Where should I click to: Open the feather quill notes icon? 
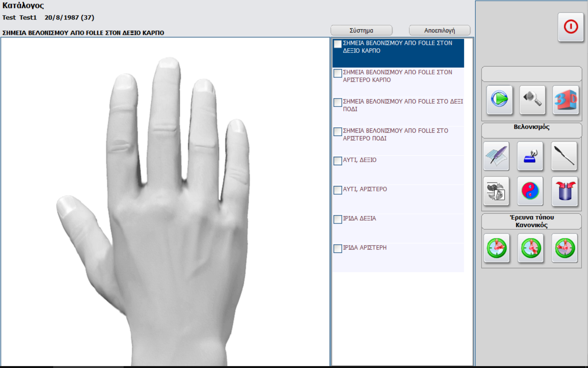496,156
